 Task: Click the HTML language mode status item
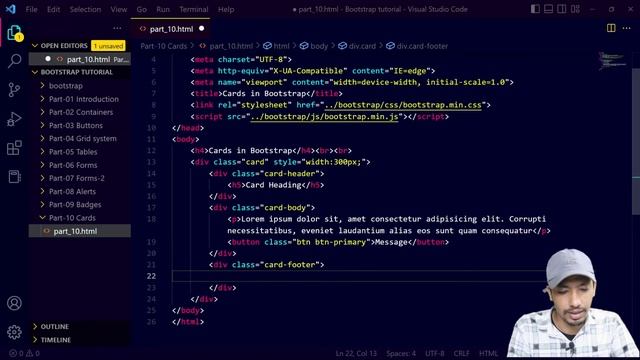[x=489, y=353]
